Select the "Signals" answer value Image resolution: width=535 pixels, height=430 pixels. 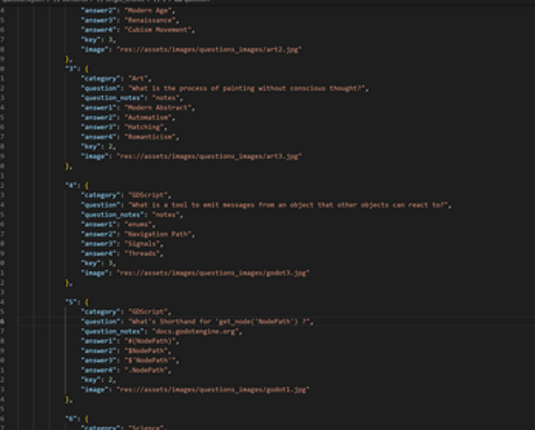tap(142, 244)
